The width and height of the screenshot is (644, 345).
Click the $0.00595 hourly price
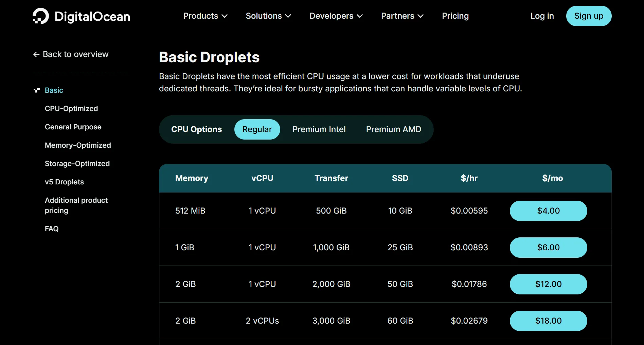coord(469,211)
